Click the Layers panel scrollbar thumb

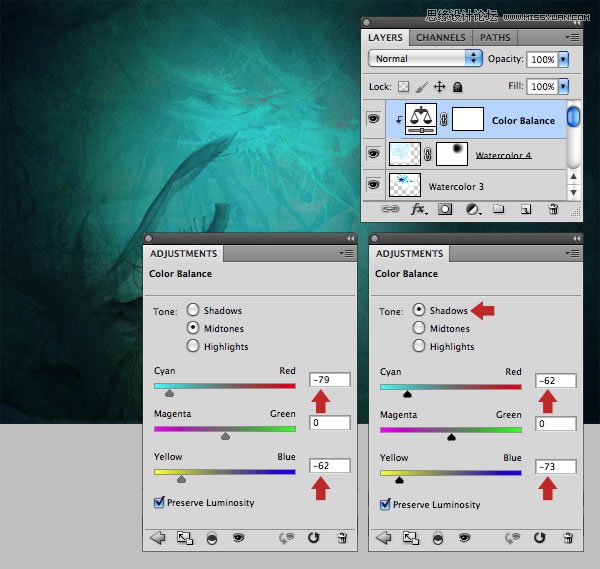tap(573, 117)
